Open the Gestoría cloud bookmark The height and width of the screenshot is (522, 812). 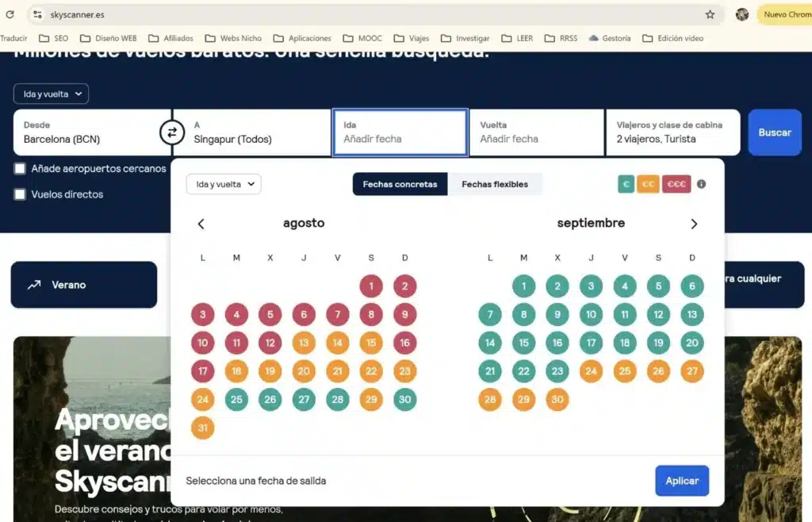click(610, 38)
